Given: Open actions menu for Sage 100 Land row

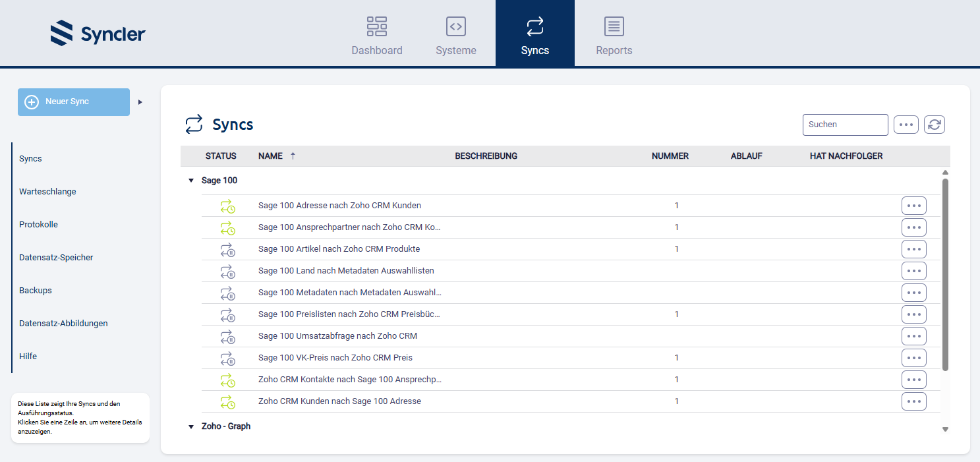Looking at the screenshot, I should (913, 271).
